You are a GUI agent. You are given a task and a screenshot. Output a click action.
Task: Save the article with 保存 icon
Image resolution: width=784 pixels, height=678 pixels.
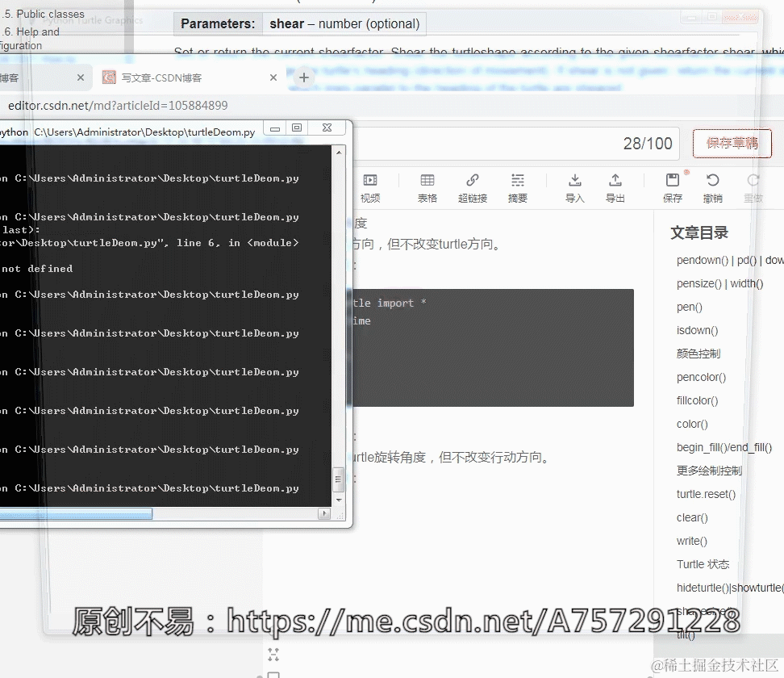click(673, 187)
